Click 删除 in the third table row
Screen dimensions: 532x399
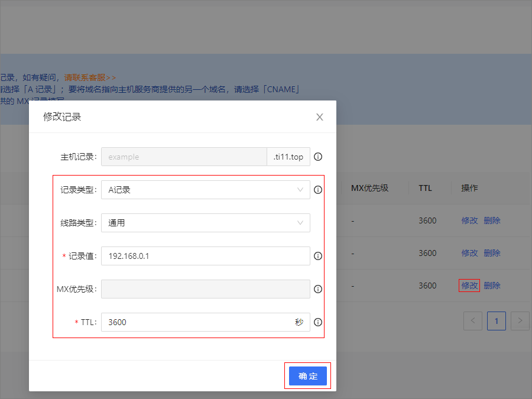492,286
